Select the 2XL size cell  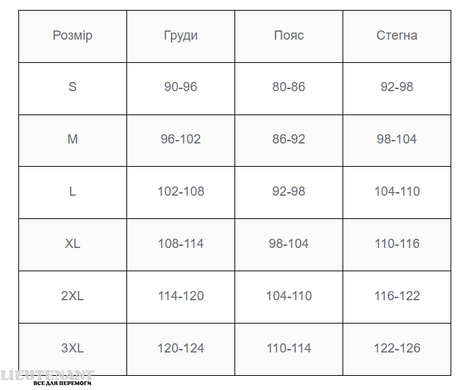tap(72, 296)
